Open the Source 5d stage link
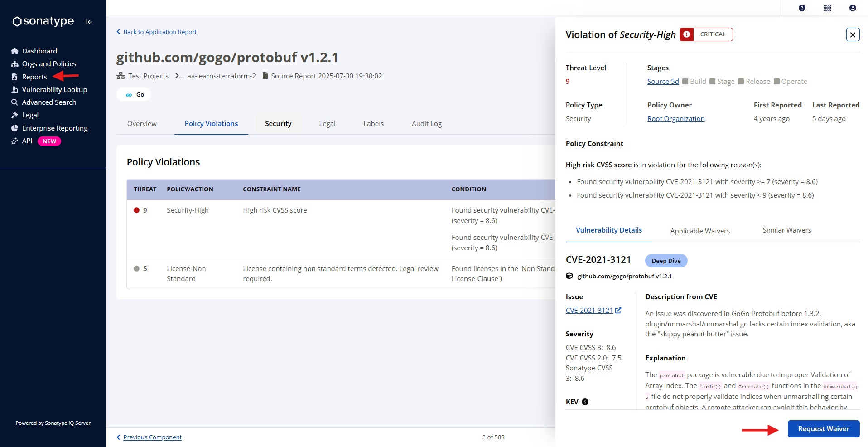Viewport: 868px width, 447px height. [663, 82]
